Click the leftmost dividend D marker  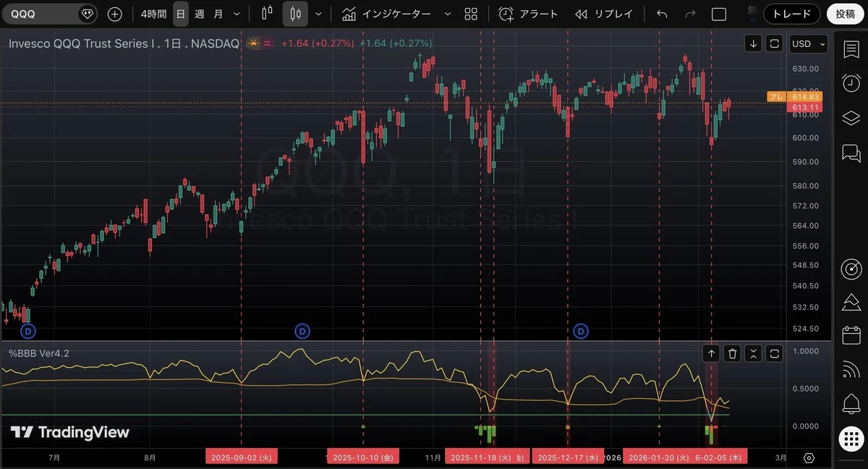tap(28, 331)
